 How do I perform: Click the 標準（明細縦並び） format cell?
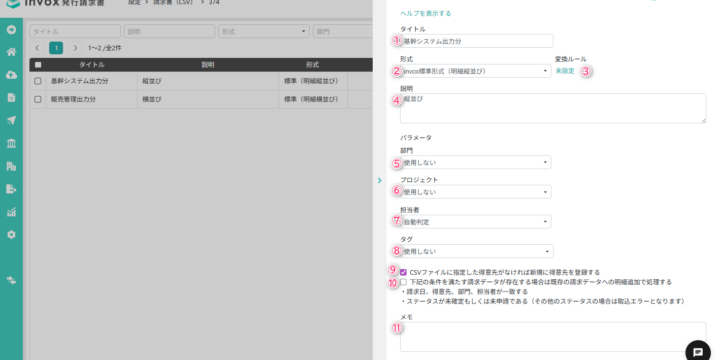pyautogui.click(x=313, y=81)
